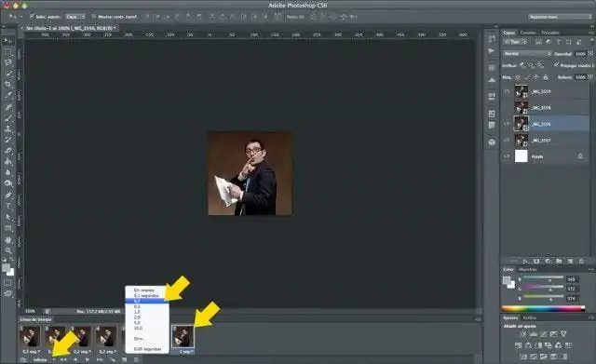Select the Eraser tool
The height and width of the screenshot is (364, 596).
pyautogui.click(x=8, y=151)
